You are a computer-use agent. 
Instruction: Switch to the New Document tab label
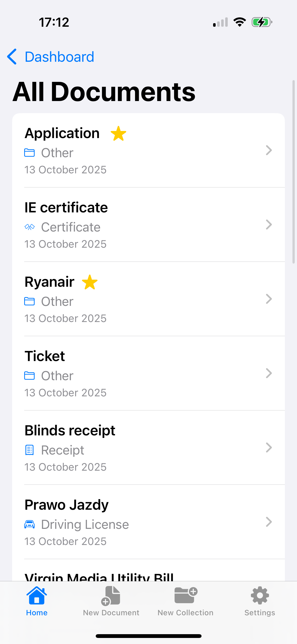111,613
